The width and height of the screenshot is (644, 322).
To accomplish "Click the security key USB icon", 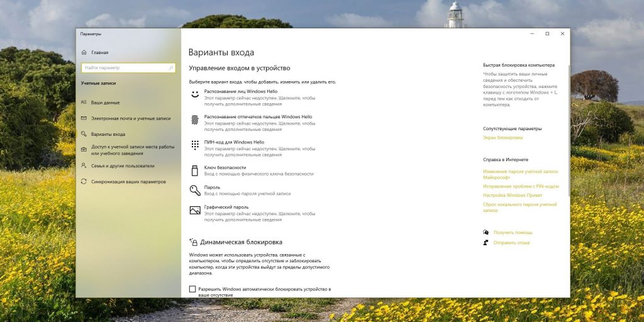I will 195,170.
